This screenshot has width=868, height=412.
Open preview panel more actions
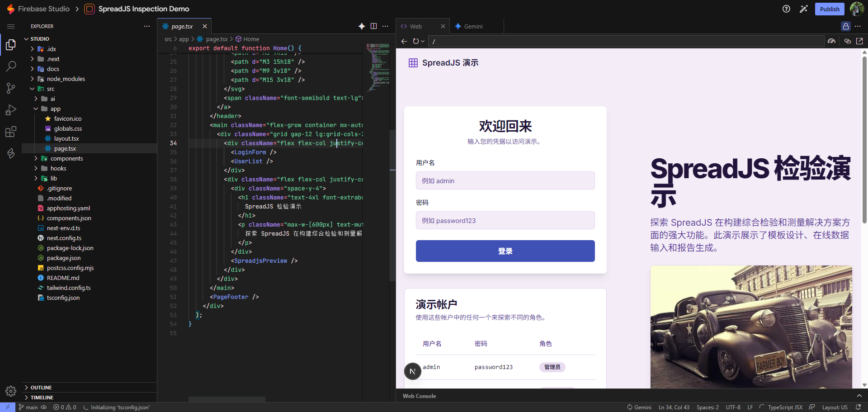[x=858, y=26]
